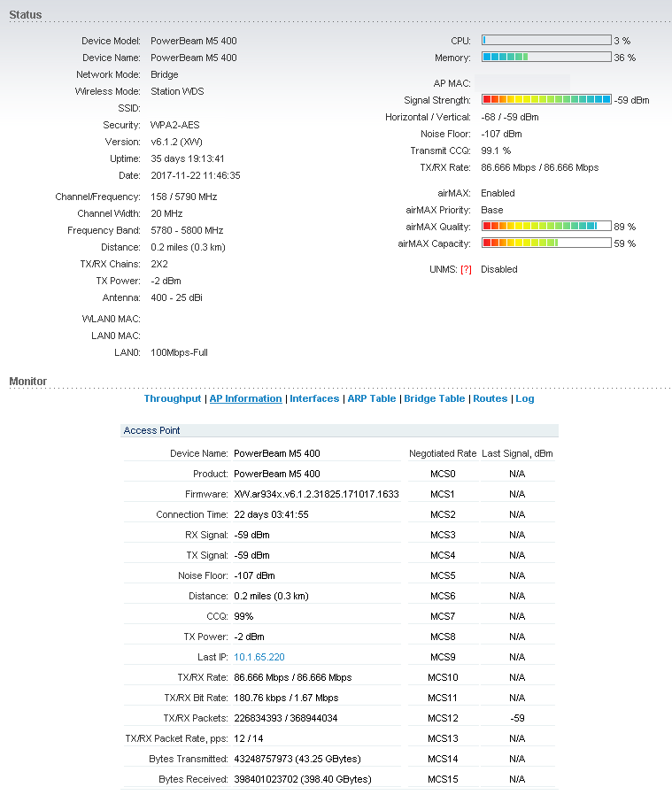Show the Bridge Table
Viewport: 672px width, 795px height.
434,398
